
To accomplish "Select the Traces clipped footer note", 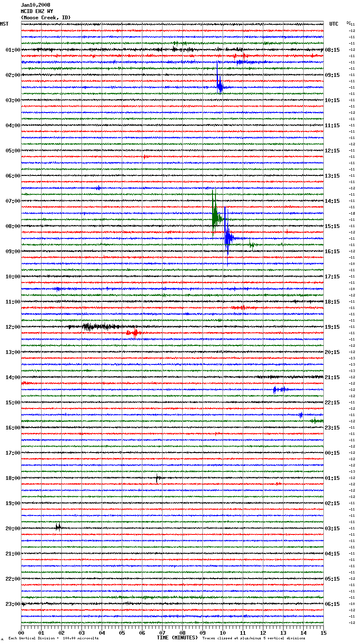I will click(x=254, y=638).
